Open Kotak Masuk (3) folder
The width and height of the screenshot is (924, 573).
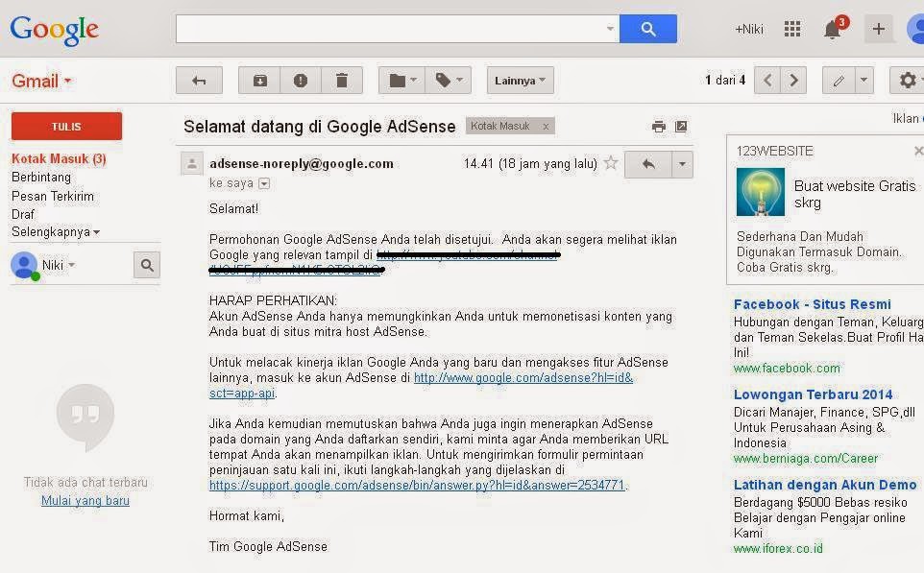point(59,158)
